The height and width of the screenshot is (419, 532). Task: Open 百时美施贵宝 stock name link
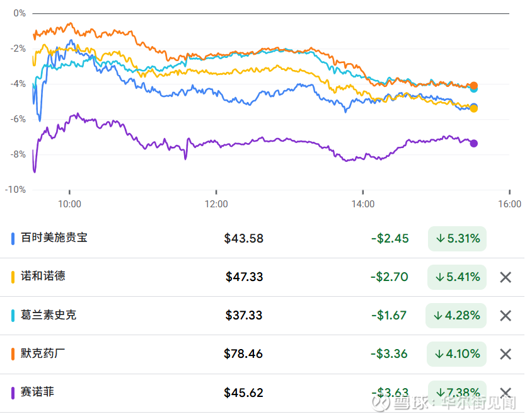54,238
